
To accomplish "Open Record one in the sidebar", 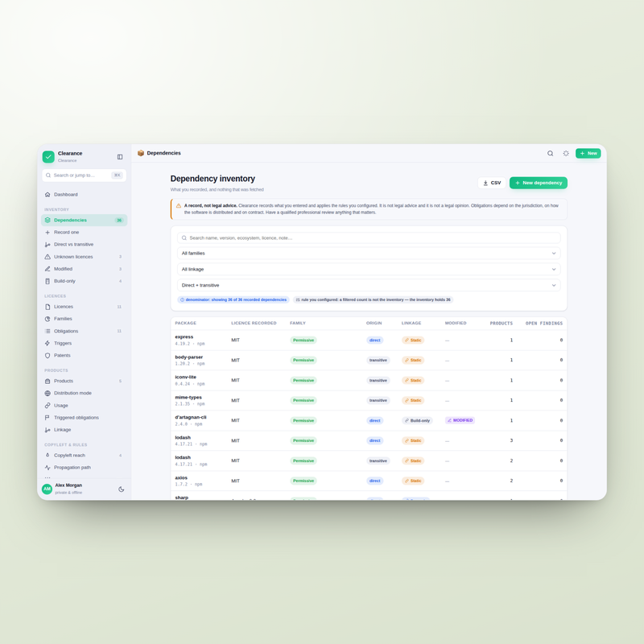I will (x=85, y=233).
